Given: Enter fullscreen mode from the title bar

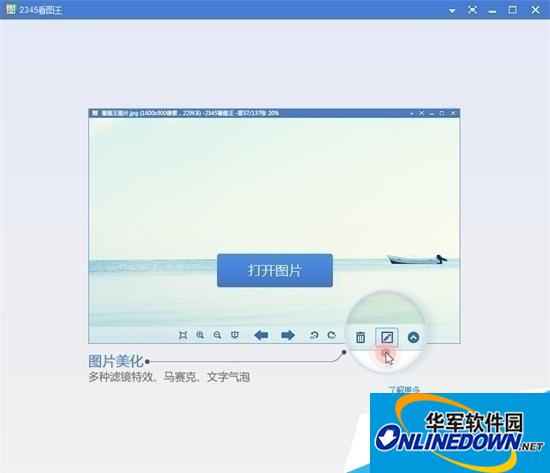Looking at the screenshot, I should pyautogui.click(x=472, y=10).
